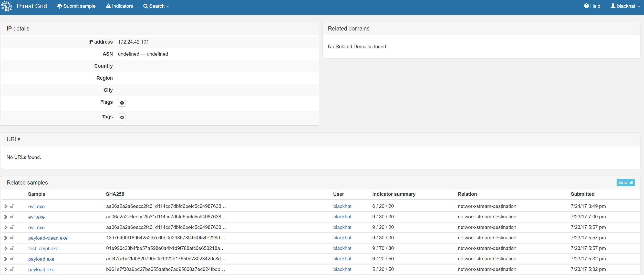
Task: Open the Search dropdown menu
Action: (156, 6)
